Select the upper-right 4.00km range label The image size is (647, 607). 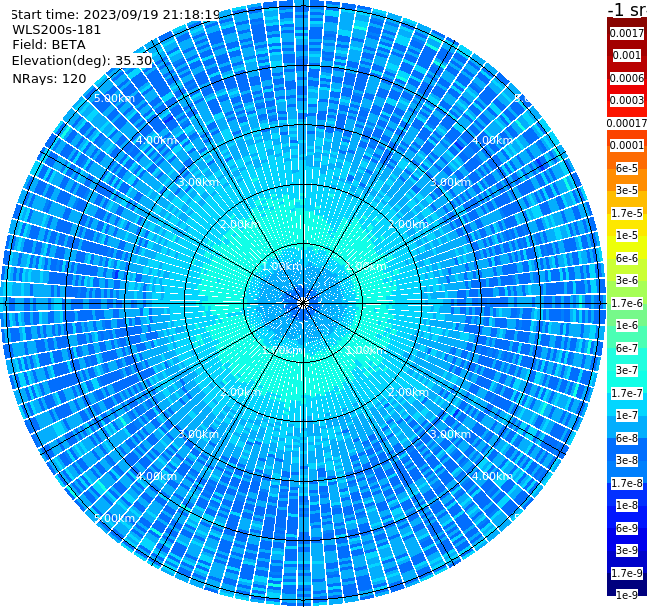coord(492,140)
